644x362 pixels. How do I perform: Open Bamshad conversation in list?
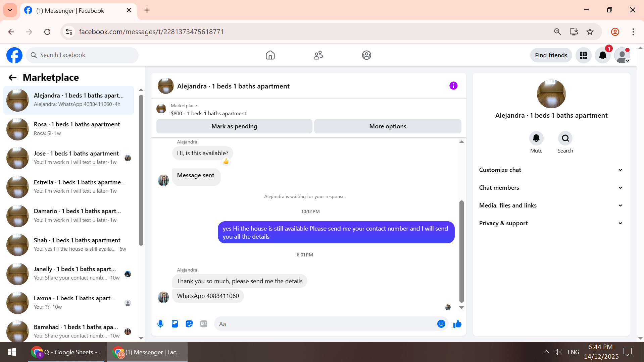(69, 331)
